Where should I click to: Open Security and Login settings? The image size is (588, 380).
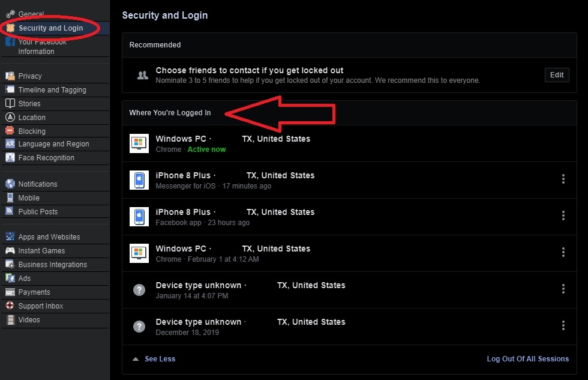[x=50, y=28]
